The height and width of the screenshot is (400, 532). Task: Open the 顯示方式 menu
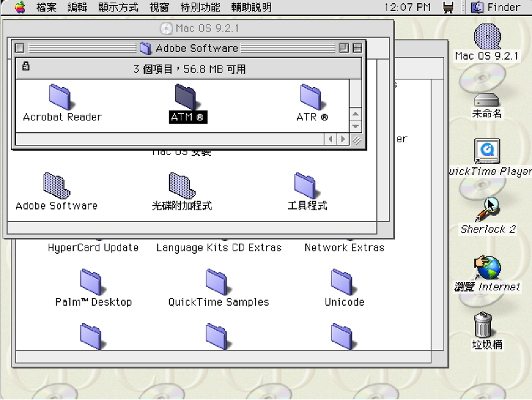coord(118,7)
